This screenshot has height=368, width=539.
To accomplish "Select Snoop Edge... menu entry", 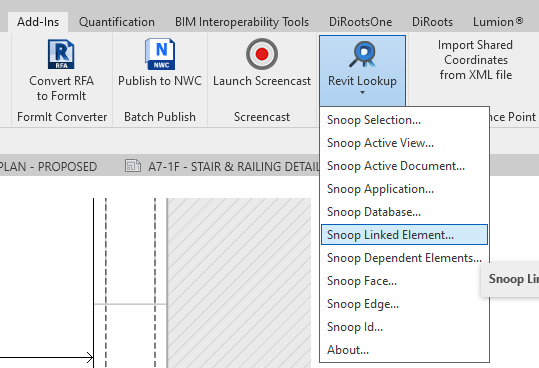I will tap(405, 304).
